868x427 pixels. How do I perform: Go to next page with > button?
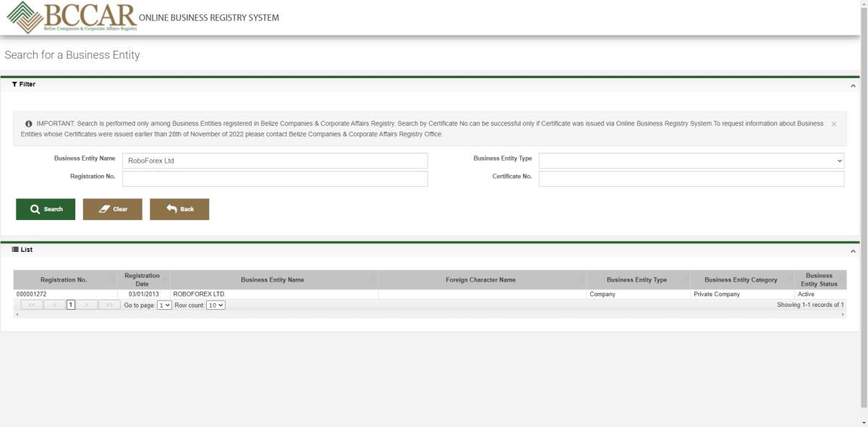[x=87, y=305]
